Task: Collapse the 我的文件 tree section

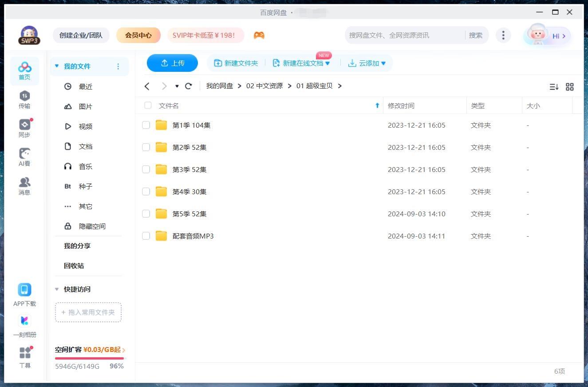Action: [57, 66]
